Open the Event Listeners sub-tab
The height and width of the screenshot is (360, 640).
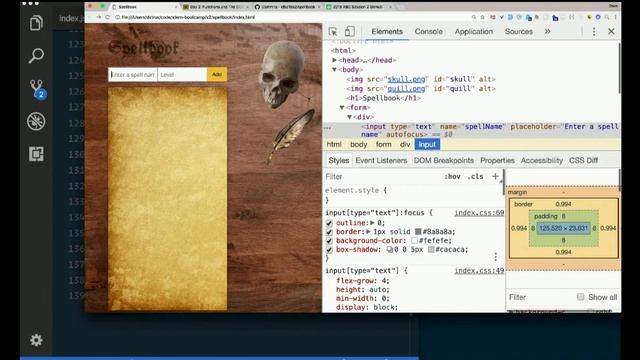pyautogui.click(x=381, y=160)
